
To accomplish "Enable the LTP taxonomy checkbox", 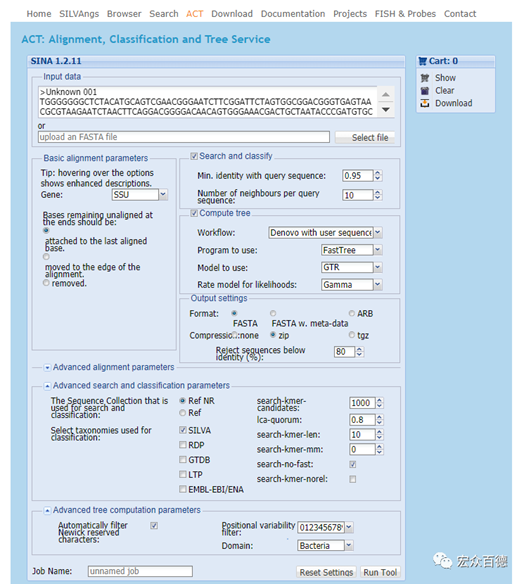I will (x=183, y=474).
